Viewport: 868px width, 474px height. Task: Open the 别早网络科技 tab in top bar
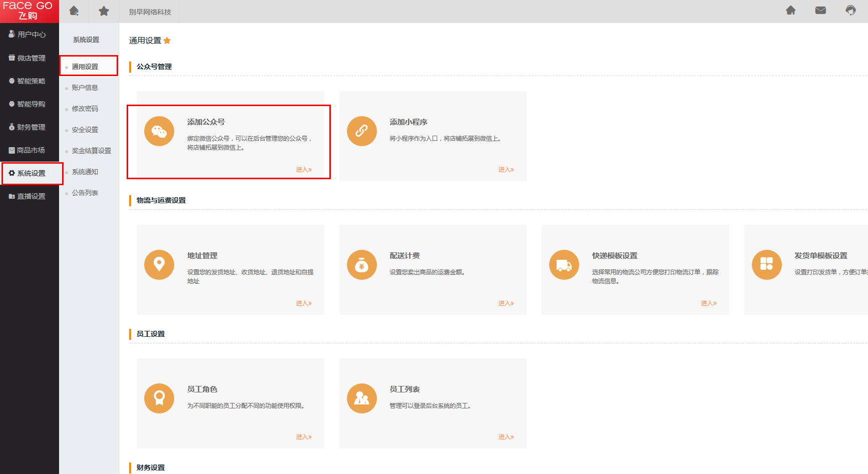[150, 12]
